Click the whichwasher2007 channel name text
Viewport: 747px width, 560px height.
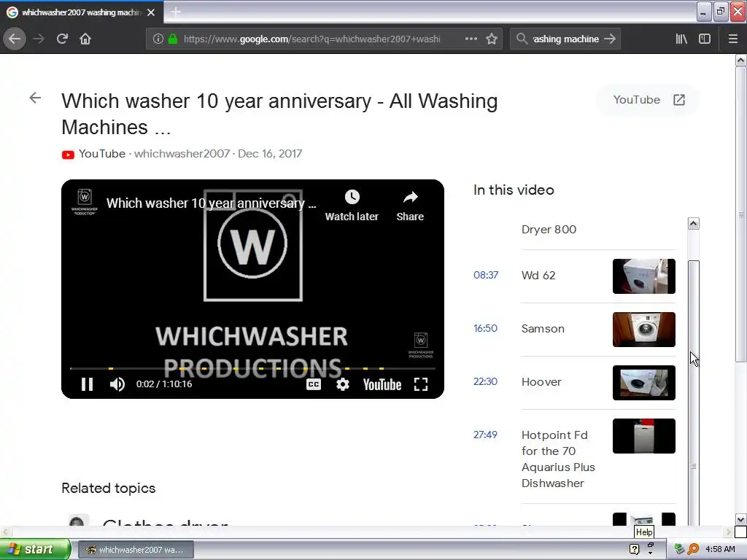(182, 154)
